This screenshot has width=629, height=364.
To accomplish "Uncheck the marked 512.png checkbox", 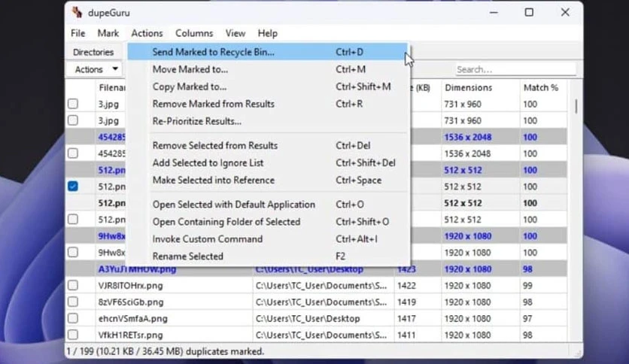I will 73,187.
